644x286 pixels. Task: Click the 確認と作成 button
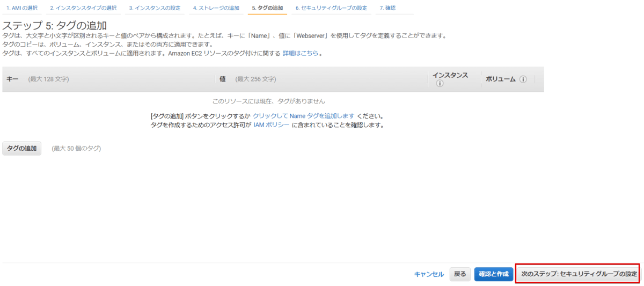click(x=494, y=274)
